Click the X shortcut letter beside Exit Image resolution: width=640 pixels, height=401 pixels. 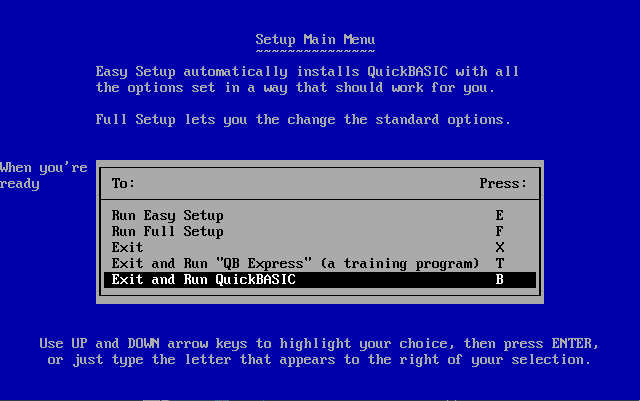click(499, 247)
